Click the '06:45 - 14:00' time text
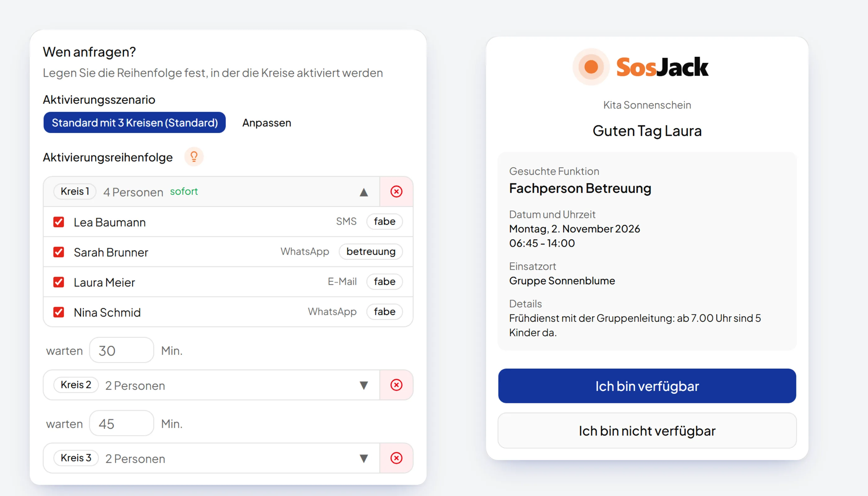 [x=542, y=243]
